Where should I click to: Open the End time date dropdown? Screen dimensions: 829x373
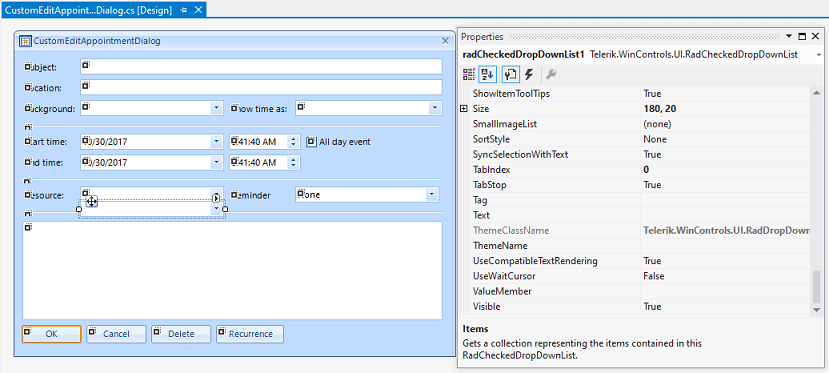(216, 162)
